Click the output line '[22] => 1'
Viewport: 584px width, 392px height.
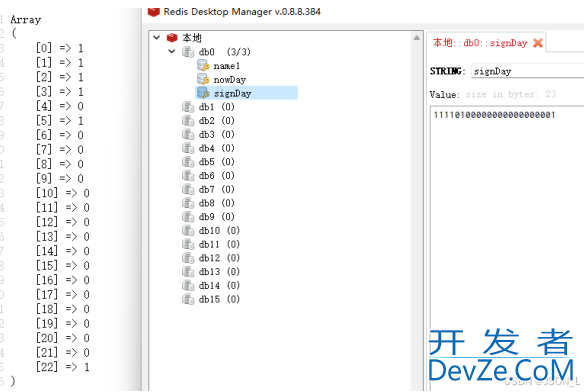point(63,367)
